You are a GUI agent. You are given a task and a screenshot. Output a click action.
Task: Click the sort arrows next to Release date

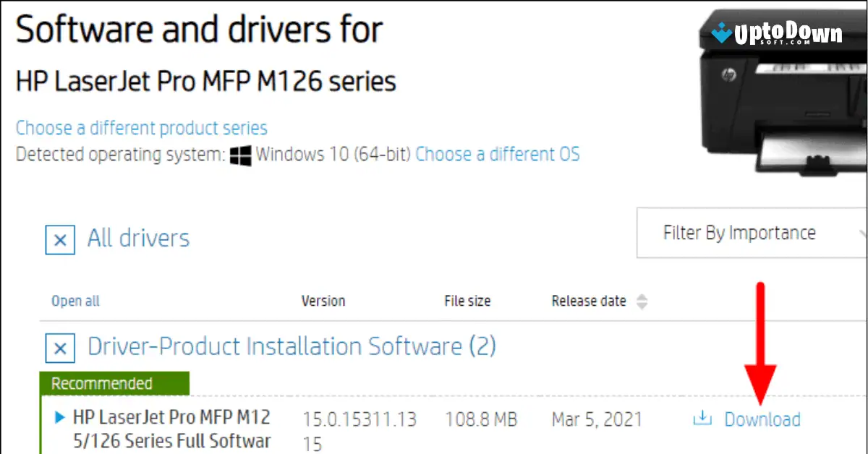[x=642, y=301]
